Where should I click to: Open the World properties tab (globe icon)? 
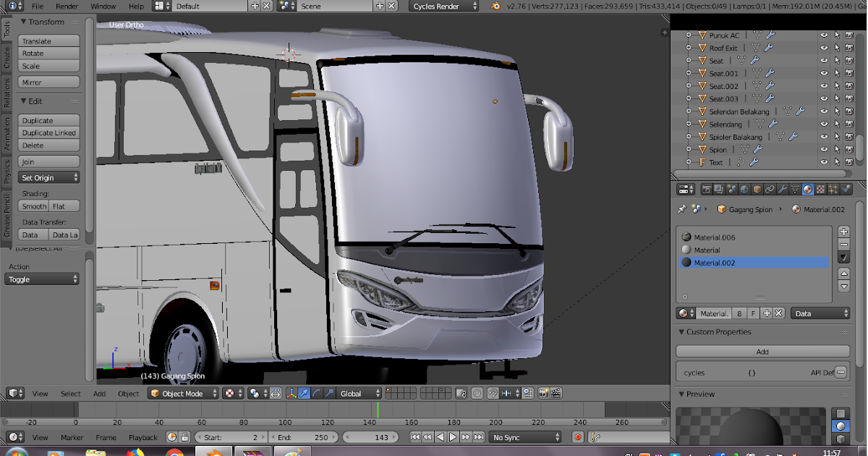click(743, 190)
